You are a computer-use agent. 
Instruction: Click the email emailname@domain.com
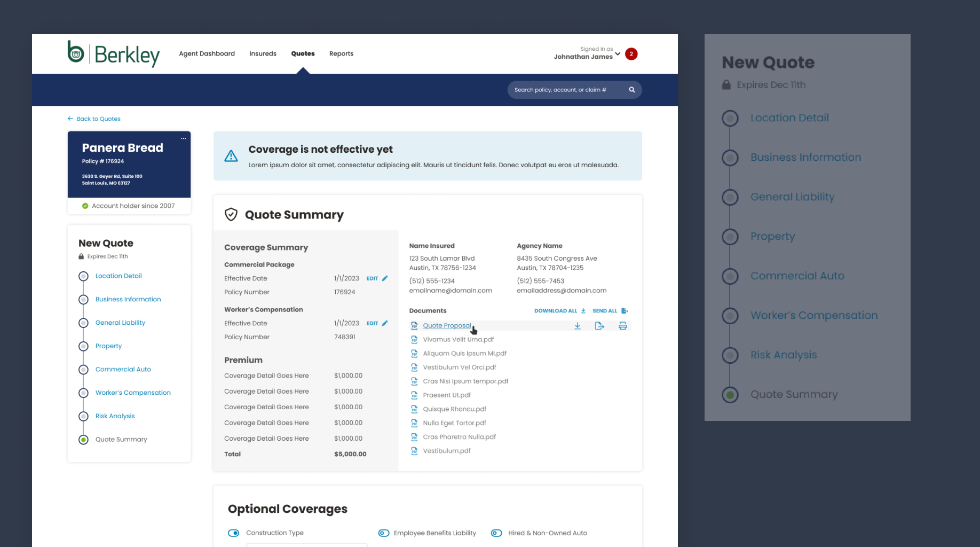(451, 291)
